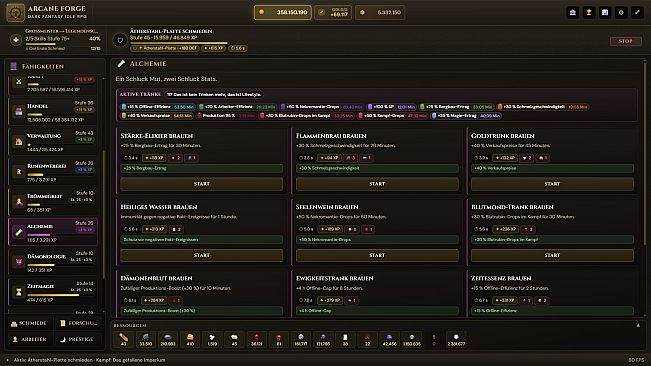Click the gold per second income display
Screen dimensions: 651x366
click(x=333, y=12)
